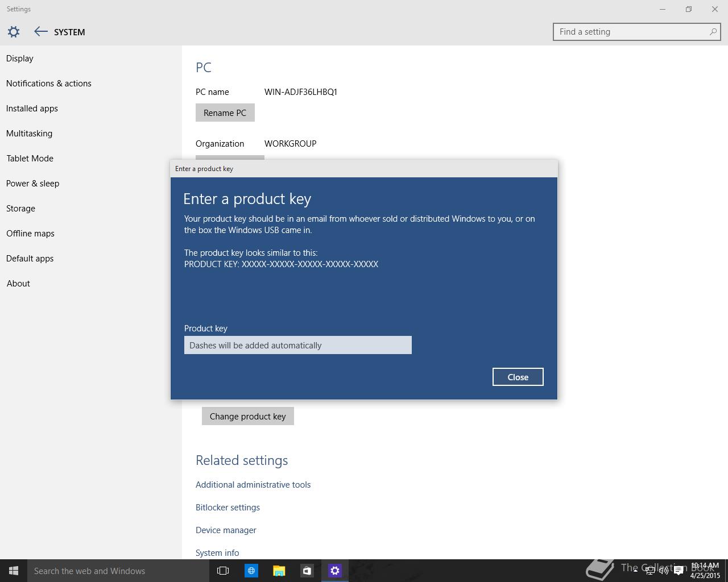
Task: Show hidden tray icons arrow
Action: (635, 571)
